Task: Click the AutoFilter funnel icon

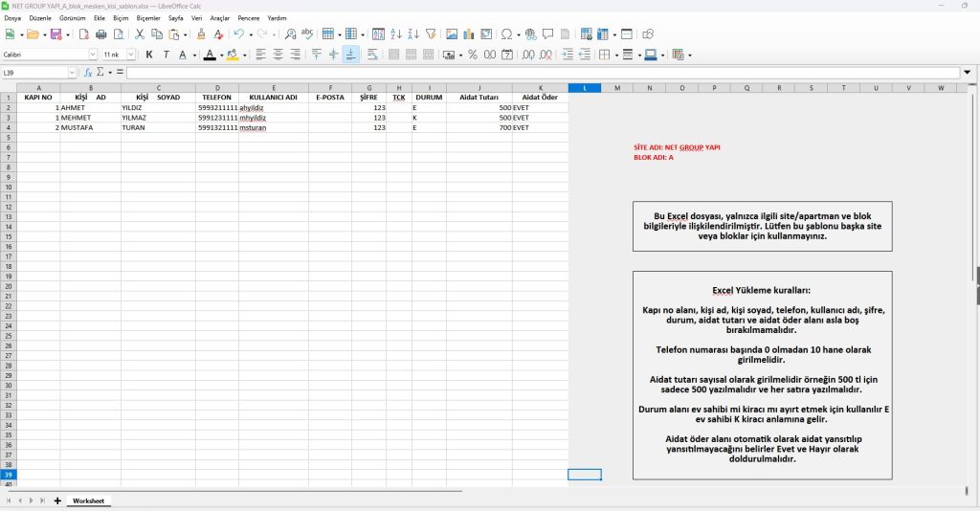Action: tap(430, 34)
